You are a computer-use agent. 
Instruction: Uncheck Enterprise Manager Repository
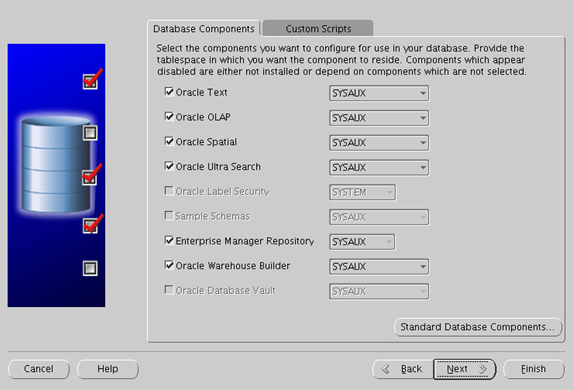[x=169, y=240]
